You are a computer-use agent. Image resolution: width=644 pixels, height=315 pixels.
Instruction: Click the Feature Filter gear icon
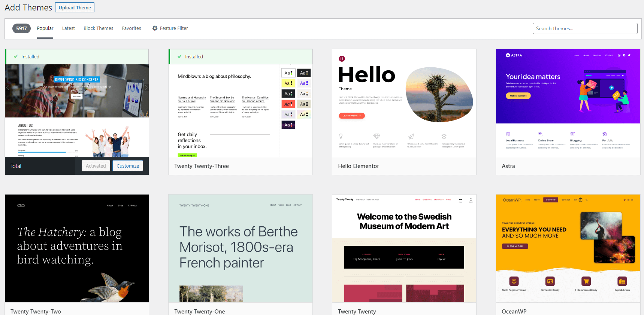click(x=155, y=28)
